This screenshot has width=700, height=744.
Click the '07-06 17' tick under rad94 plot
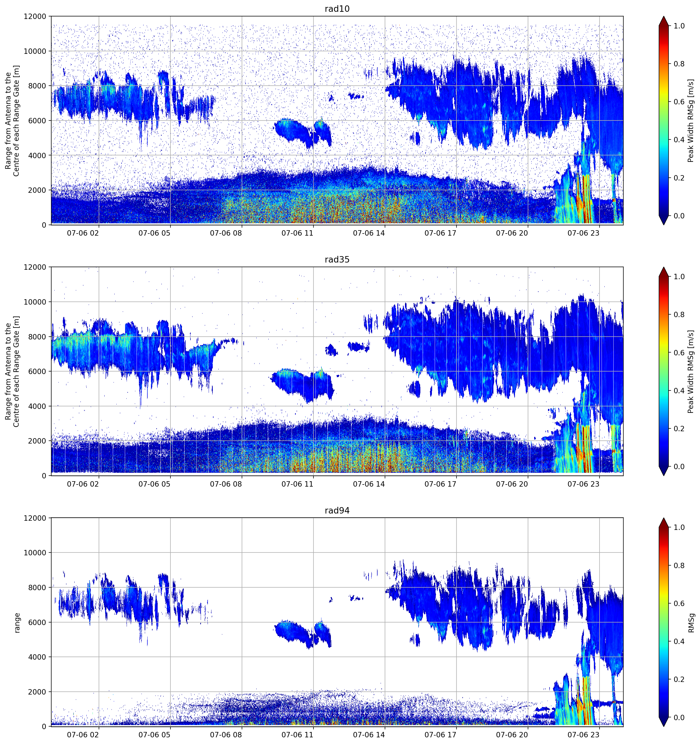point(440,735)
